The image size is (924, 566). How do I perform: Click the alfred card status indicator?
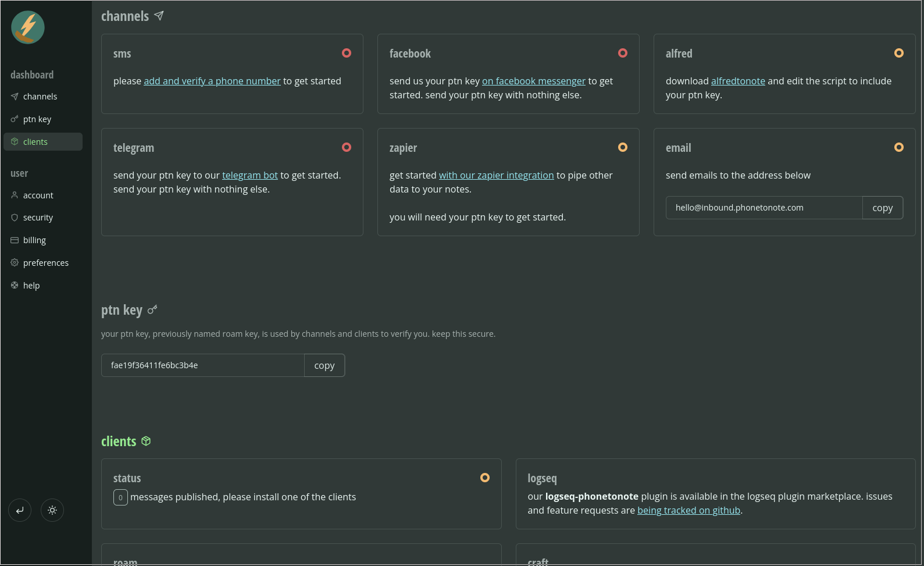point(899,53)
